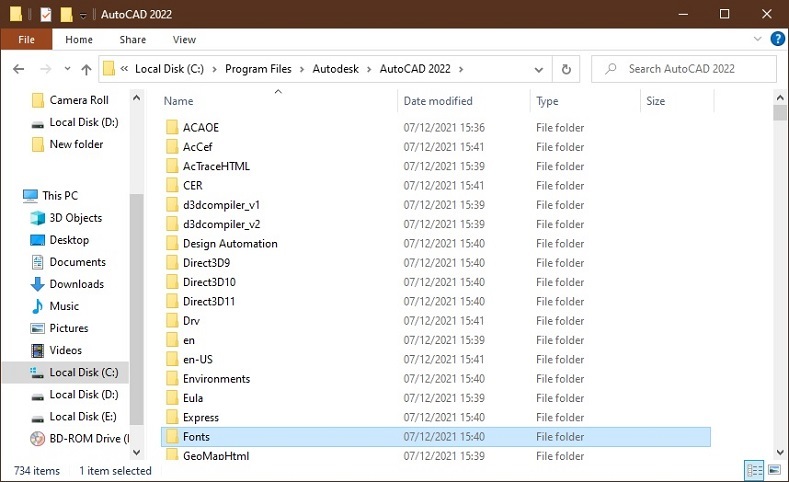Select the AcTraceHTML folder icon
The height and width of the screenshot is (482, 789).
(172, 166)
